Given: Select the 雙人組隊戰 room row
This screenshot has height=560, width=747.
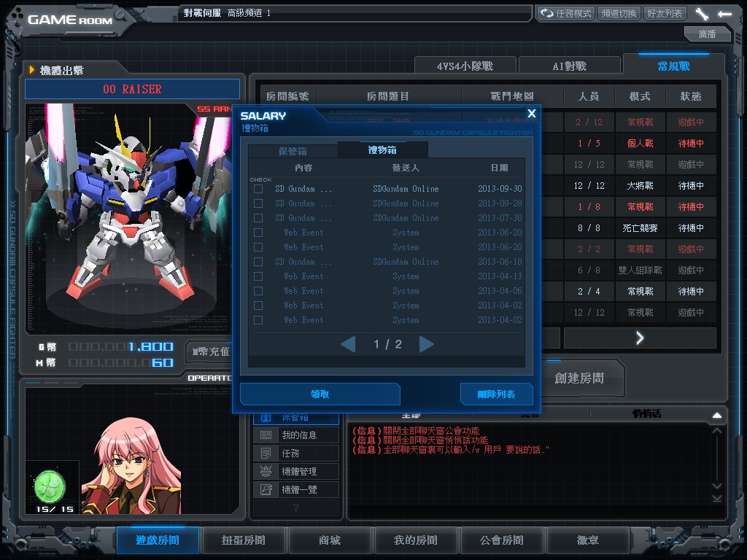Looking at the screenshot, I should click(x=629, y=271).
